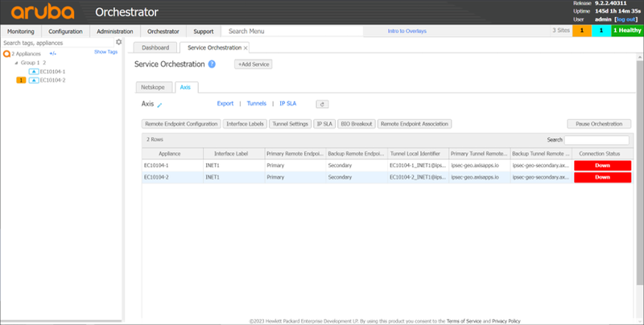This screenshot has width=644, height=325.
Task: Click the Tunnels link
Action: coord(257,104)
